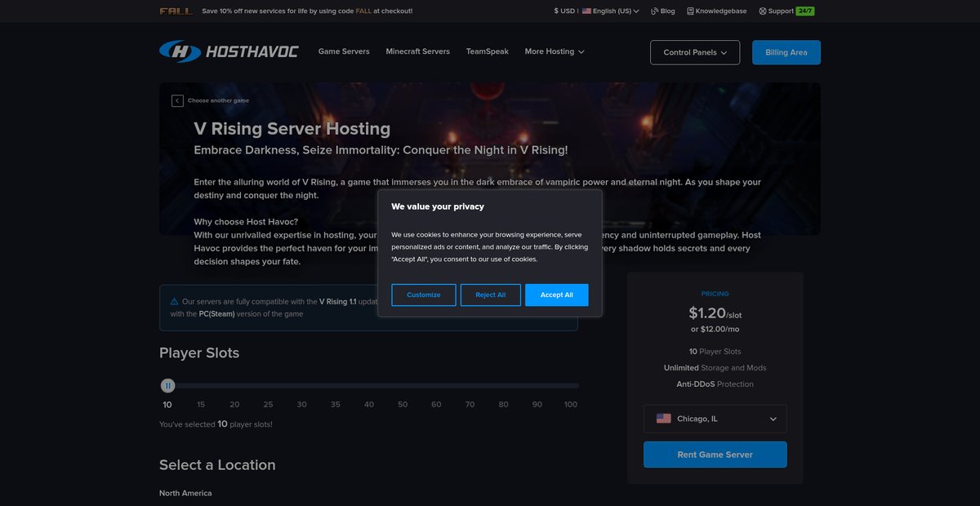980x506 pixels.
Task: Click the North America label
Action: [x=185, y=493]
